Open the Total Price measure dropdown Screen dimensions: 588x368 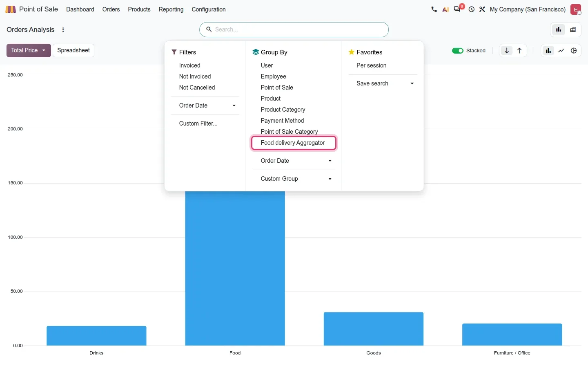point(29,50)
